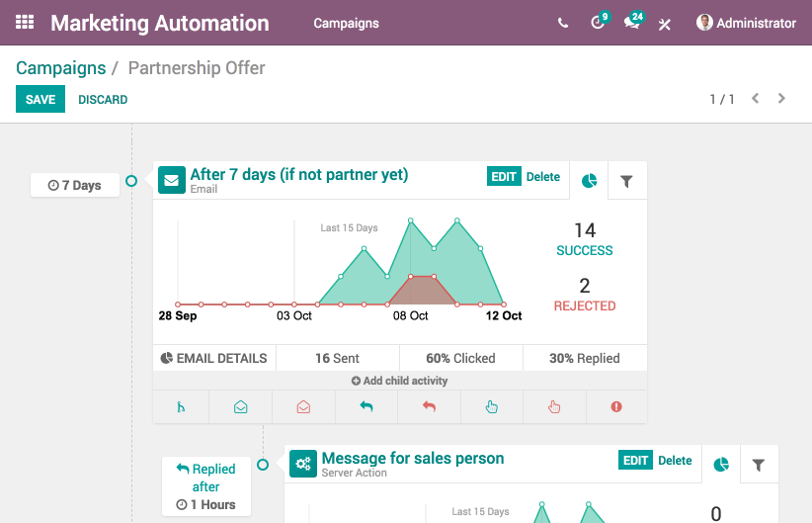Add teal mail opened child trigger
Viewport: 812px width, 523px height.
click(x=240, y=407)
